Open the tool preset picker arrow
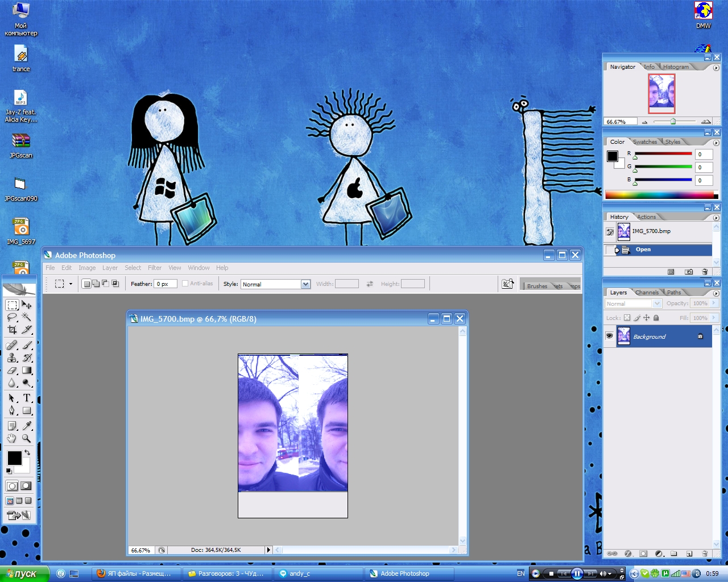 click(71, 284)
